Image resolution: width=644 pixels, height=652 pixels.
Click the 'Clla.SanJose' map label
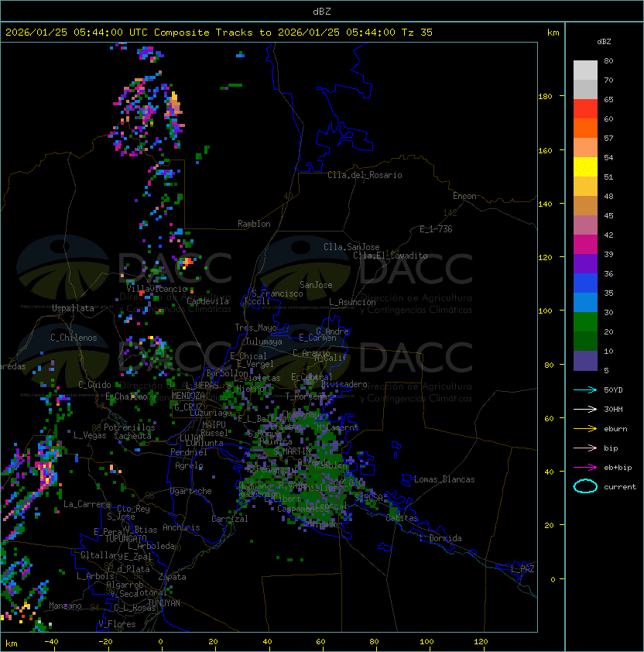click(351, 247)
